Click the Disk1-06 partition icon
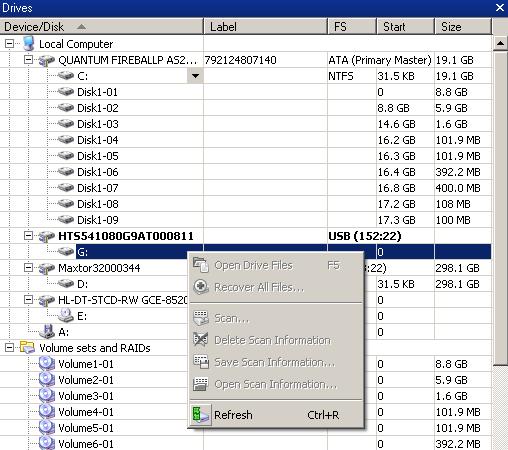Viewport: 508px width, 450px height. (x=66, y=172)
